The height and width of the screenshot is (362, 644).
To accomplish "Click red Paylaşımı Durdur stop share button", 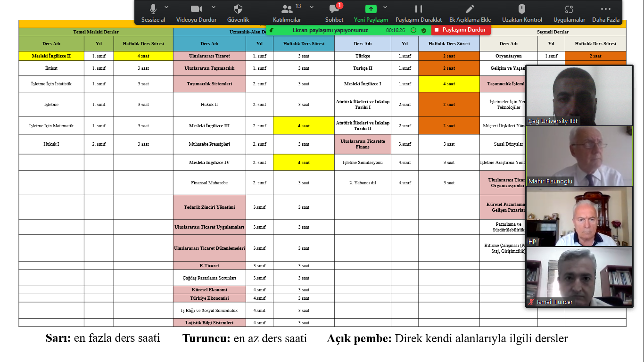I will 460,30.
